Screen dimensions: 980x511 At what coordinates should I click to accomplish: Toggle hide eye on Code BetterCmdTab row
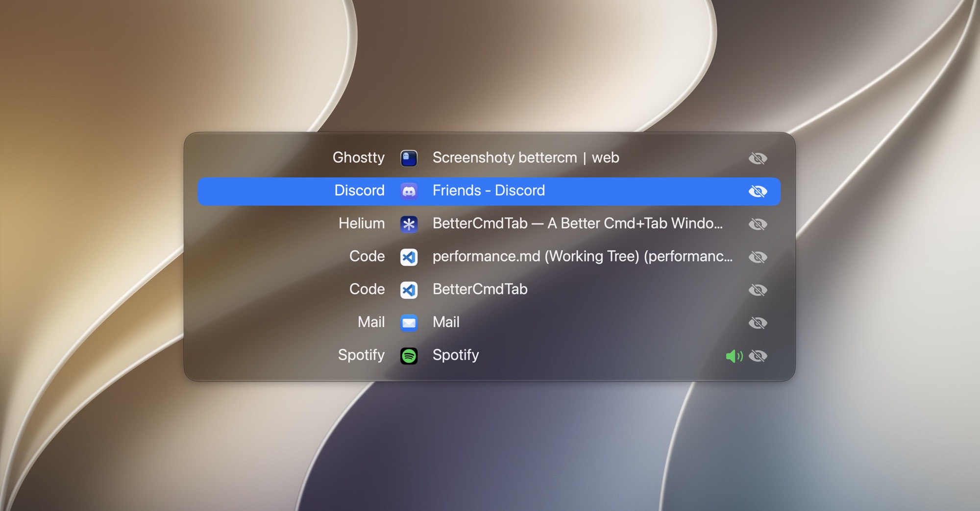(x=758, y=290)
